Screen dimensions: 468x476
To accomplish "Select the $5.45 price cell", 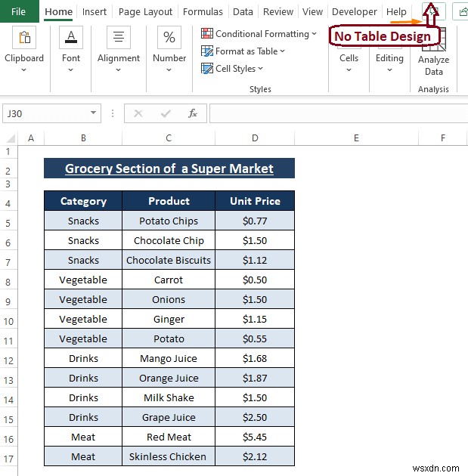I will point(255,437).
